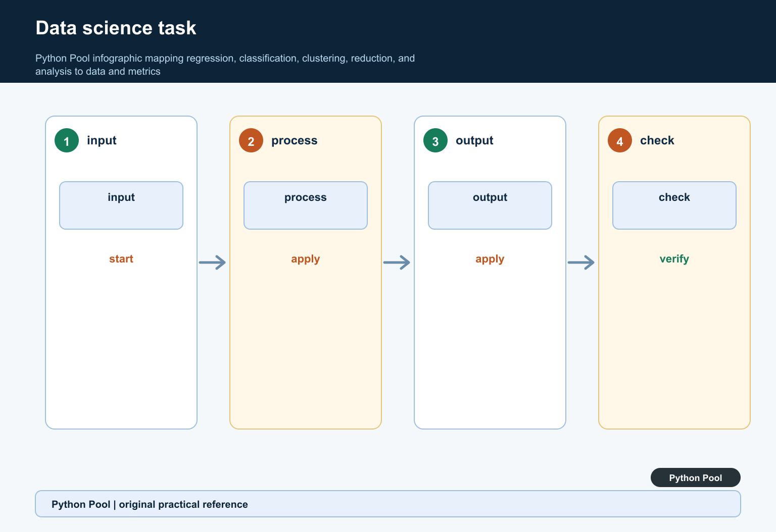The height and width of the screenshot is (532, 776).
Task: Click the 'apply' label under process box
Action: pyautogui.click(x=306, y=259)
